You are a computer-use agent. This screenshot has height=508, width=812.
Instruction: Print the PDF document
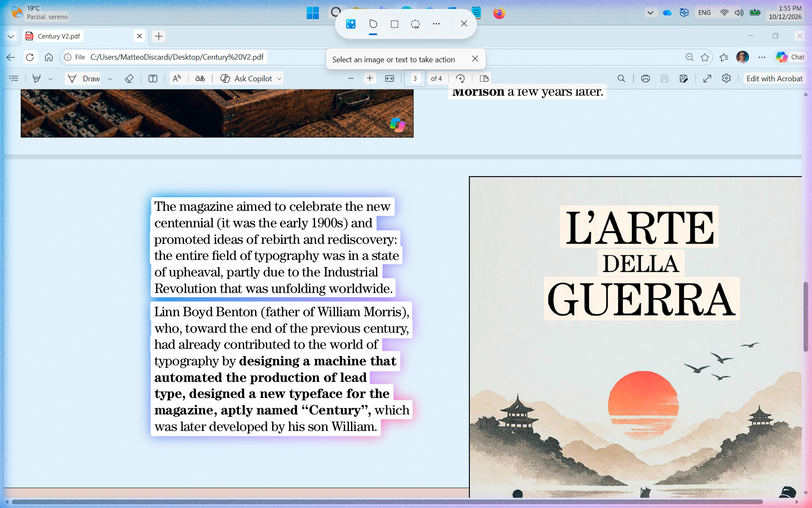point(645,78)
